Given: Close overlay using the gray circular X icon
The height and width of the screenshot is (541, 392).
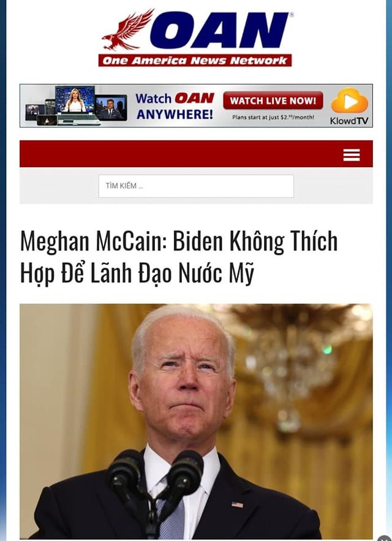Looking at the screenshot, I should (383, 538).
